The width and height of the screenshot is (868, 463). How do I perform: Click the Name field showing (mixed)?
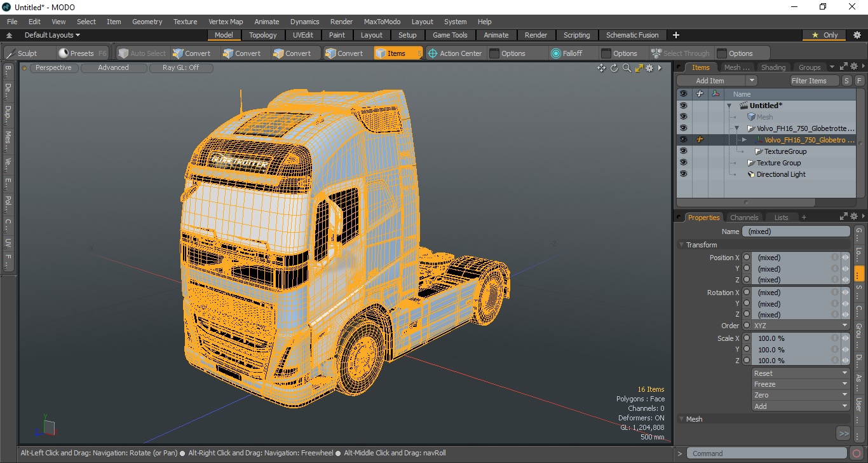click(x=796, y=231)
